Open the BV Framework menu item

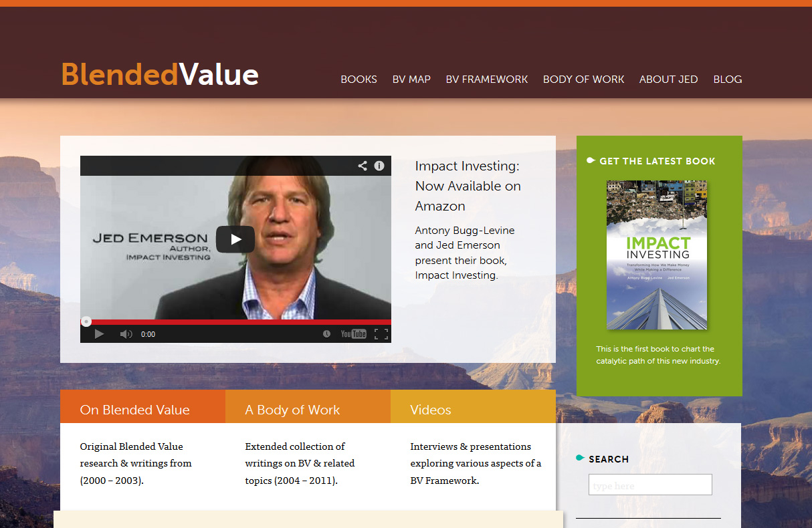point(487,79)
